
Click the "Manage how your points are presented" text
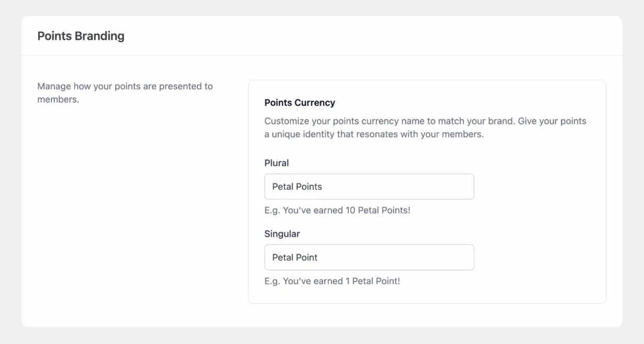[x=125, y=86]
